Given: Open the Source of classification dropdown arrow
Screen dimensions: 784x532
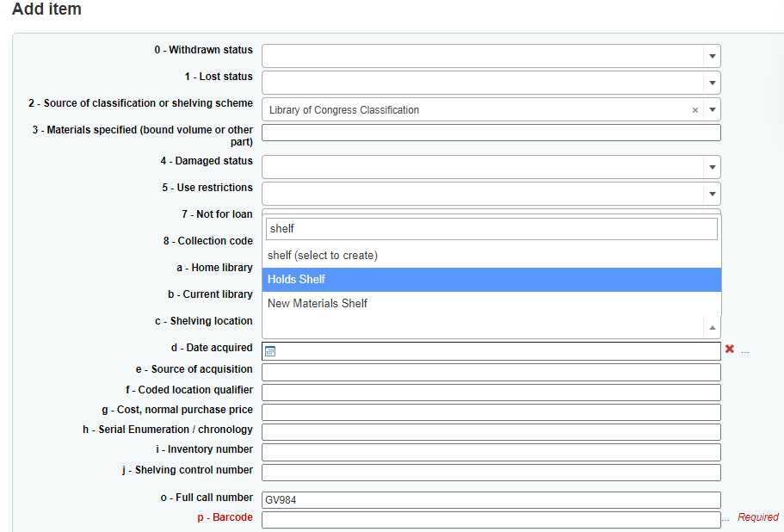Looking at the screenshot, I should click(x=712, y=110).
